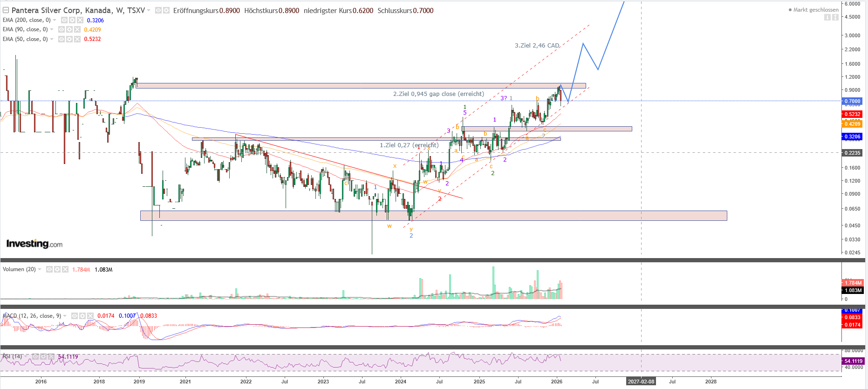Image resolution: width=868 pixels, height=389 pixels.
Task: Click the 2027-02-08 date marker on time axis
Action: coord(641,382)
